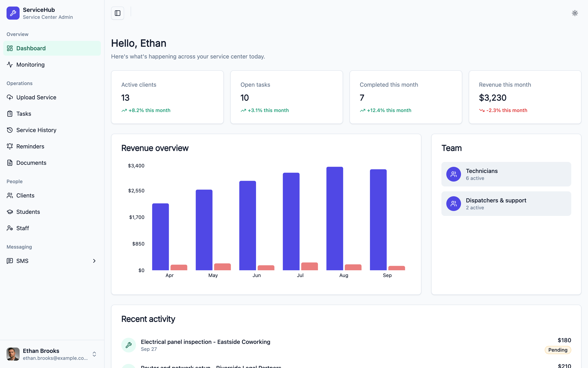Click the Revenue trend-down icon
The height and width of the screenshot is (368, 588).
pyautogui.click(x=482, y=110)
